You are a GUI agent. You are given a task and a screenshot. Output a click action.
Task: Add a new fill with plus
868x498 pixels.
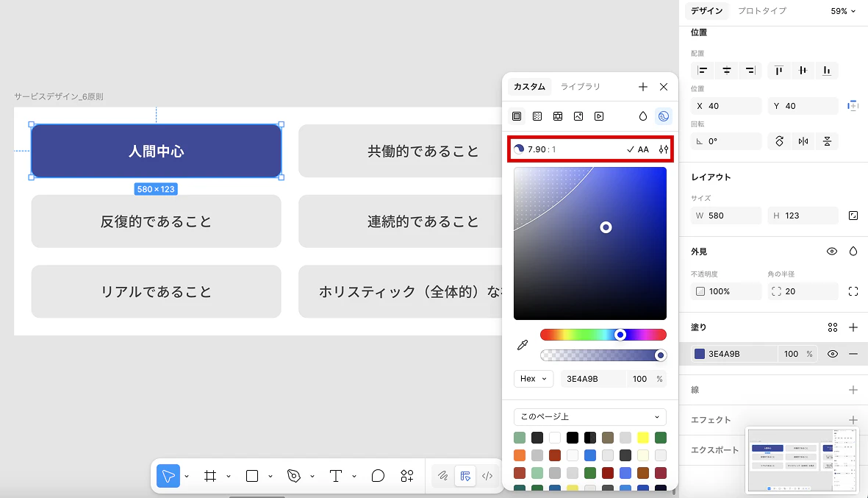(x=853, y=327)
